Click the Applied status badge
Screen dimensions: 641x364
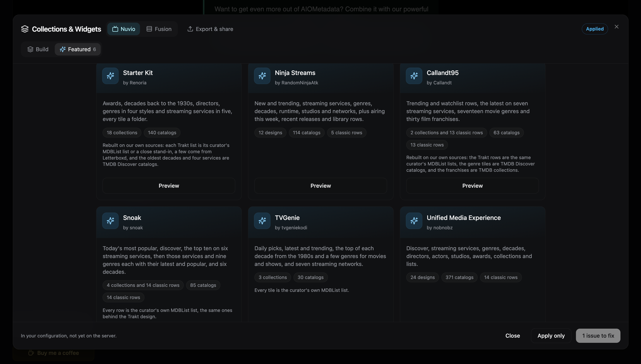click(x=595, y=29)
